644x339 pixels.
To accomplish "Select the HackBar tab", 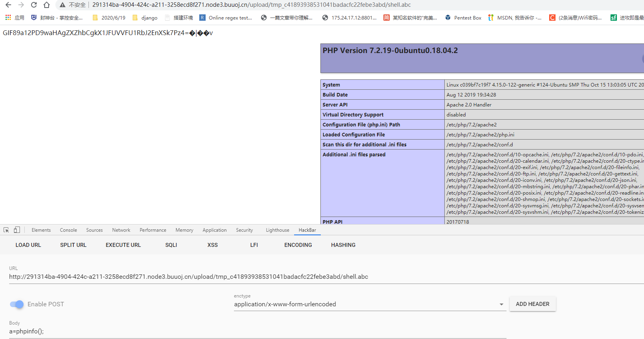I will coord(307,230).
